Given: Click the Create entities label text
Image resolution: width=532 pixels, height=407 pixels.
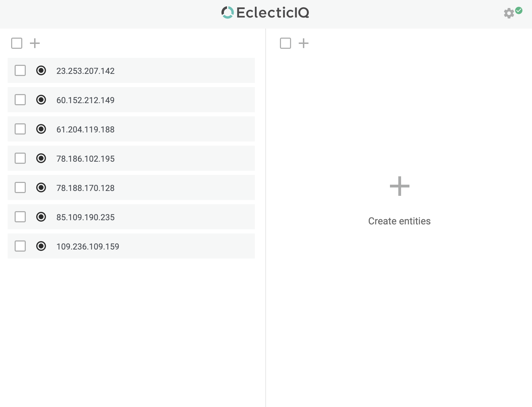Looking at the screenshot, I should (399, 221).
